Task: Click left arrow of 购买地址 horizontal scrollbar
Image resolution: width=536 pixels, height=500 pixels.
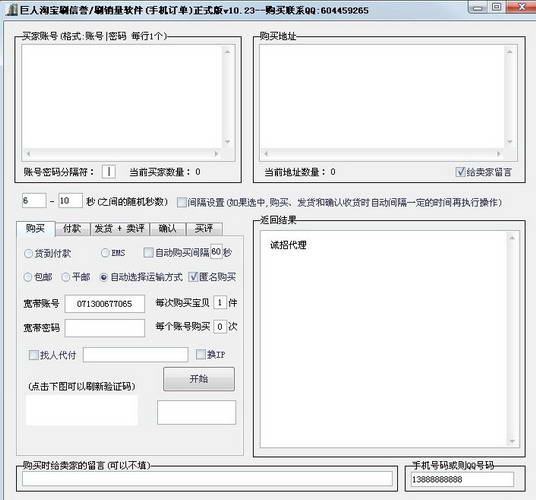Action: click(266, 154)
